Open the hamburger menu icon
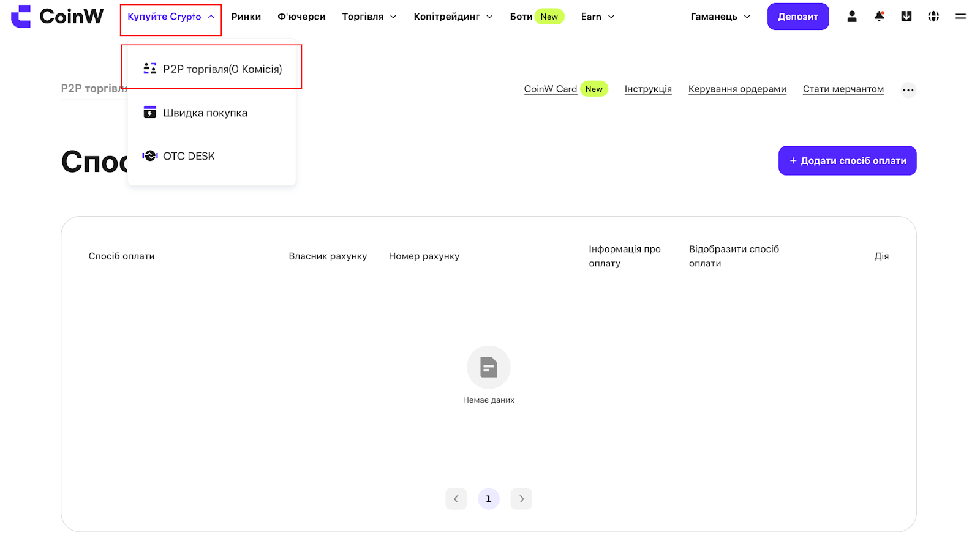 point(960,17)
